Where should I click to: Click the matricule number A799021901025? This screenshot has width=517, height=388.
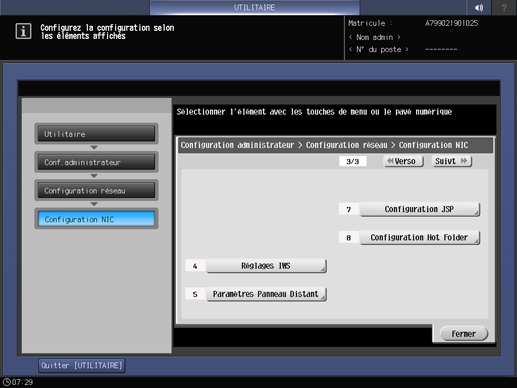451,23
